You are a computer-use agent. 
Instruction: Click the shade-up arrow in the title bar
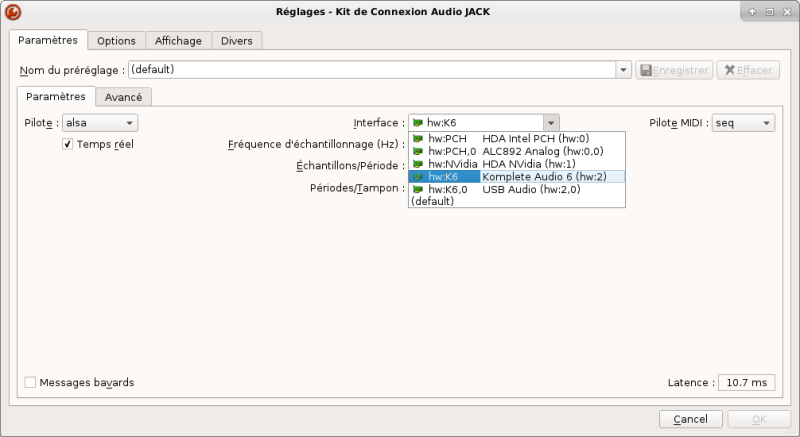click(752, 12)
